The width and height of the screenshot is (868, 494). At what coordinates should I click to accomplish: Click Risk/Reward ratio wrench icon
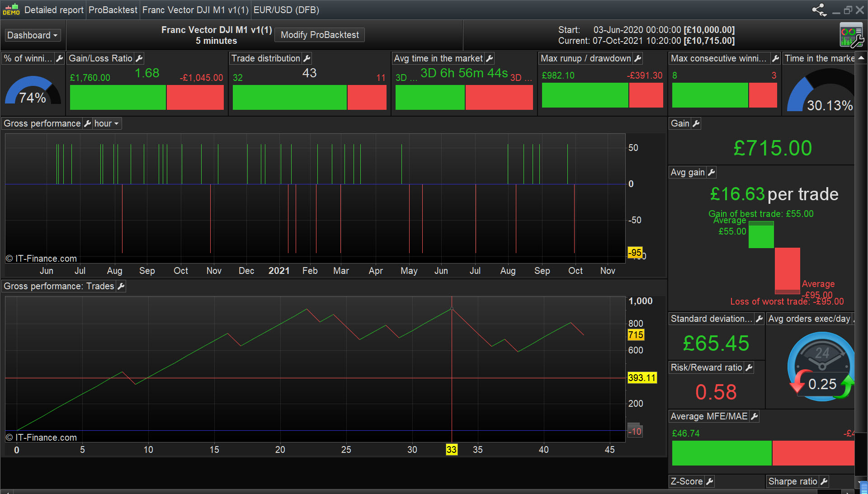(749, 367)
